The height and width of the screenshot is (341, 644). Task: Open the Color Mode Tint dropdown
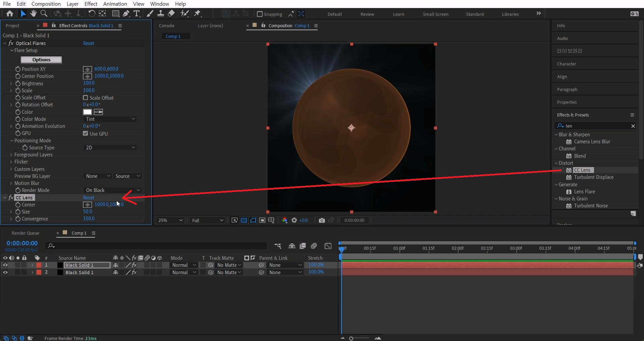(110, 119)
